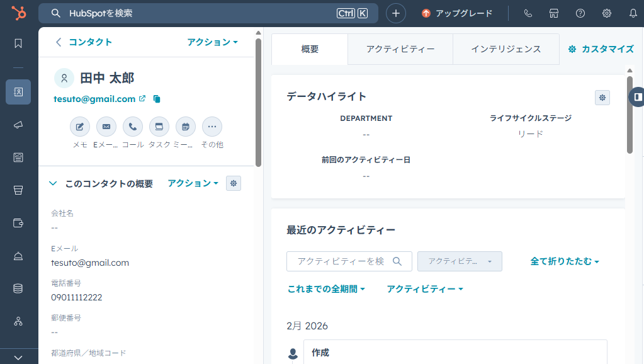Click the memo (メモ) note icon

click(79, 127)
